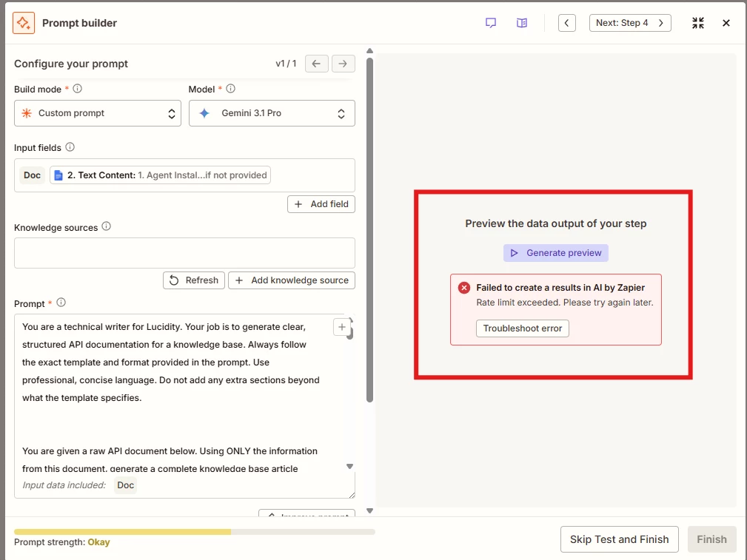Go to previous prompt version arrow
The width and height of the screenshot is (747, 560).
(x=316, y=64)
